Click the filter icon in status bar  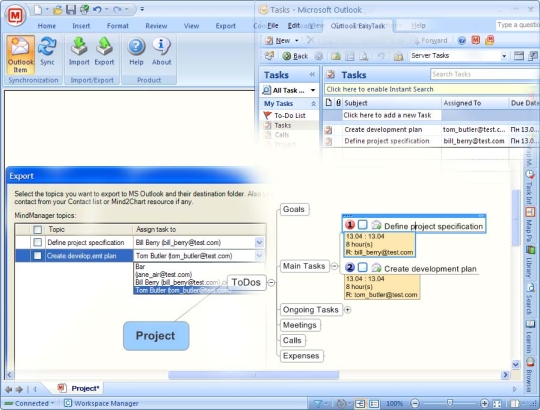[318, 403]
